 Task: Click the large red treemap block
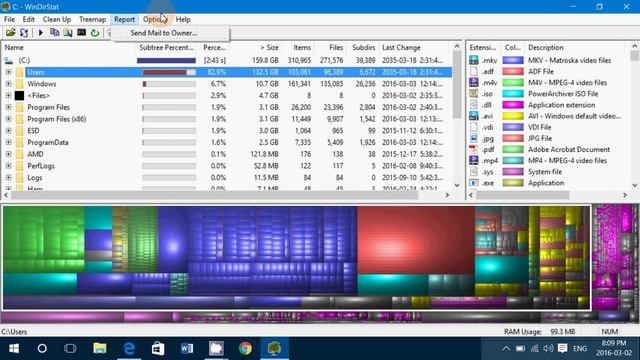(416, 240)
